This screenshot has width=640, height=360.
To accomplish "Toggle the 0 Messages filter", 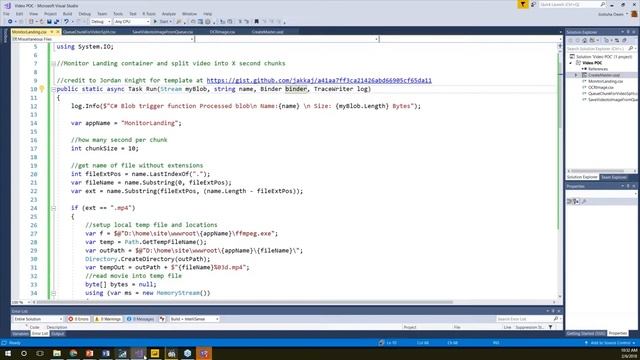I will click(140, 319).
